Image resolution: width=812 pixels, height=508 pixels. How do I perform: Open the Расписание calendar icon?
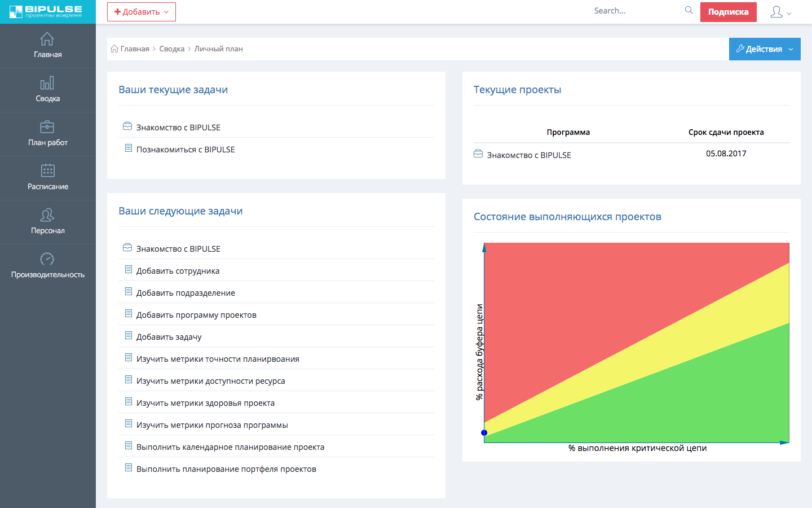click(x=47, y=170)
